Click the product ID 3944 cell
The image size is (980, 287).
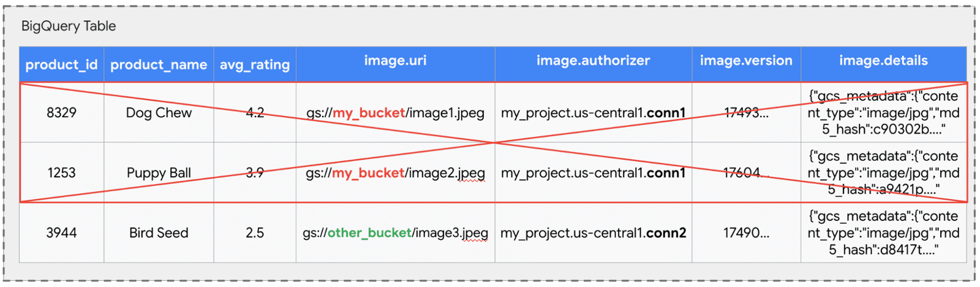click(x=61, y=233)
